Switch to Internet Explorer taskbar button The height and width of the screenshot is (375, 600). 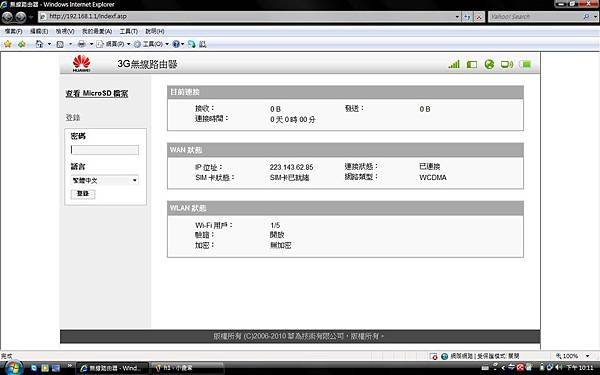click(x=112, y=368)
